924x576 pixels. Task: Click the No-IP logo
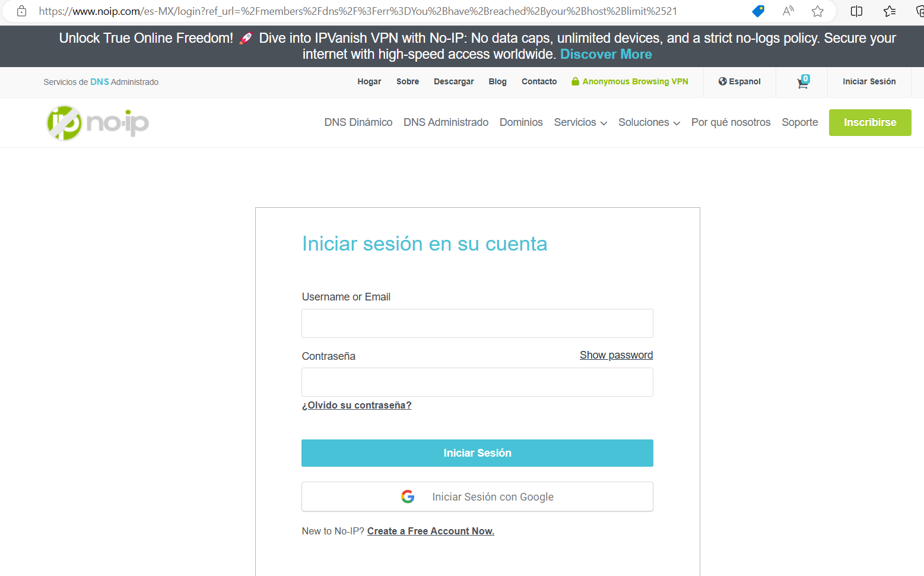click(x=98, y=123)
